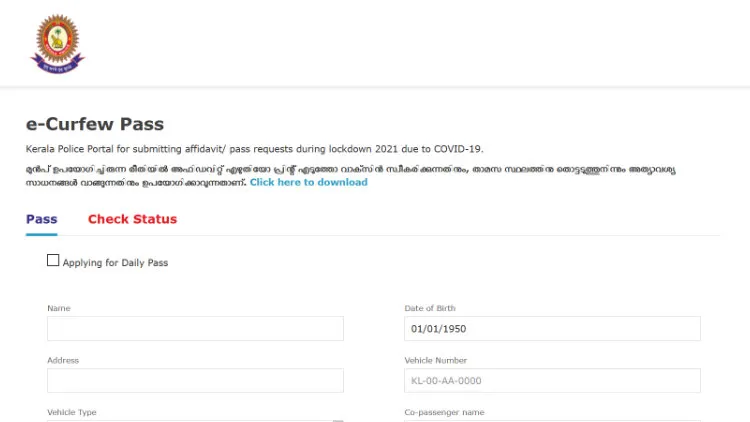Expand the Vehicle Type dropdown
750x422 pixels.
click(x=195, y=420)
